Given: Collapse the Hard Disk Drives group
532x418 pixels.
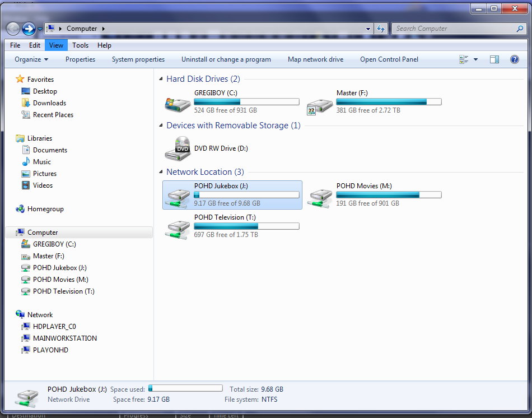Looking at the screenshot, I should tap(161, 79).
